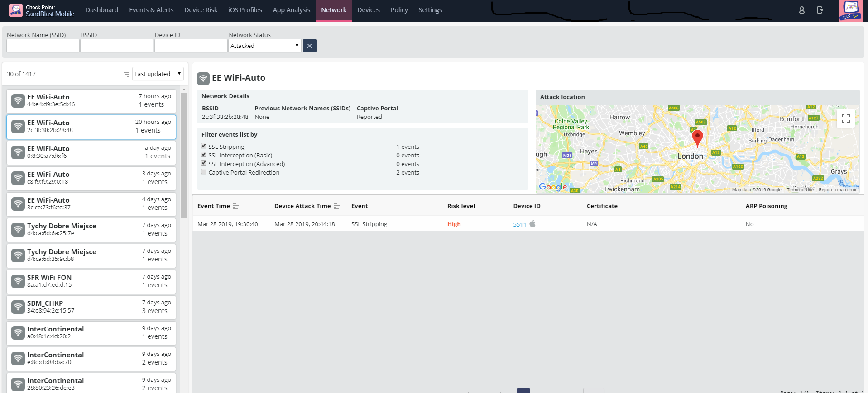Click WiFi icon of network 2c:3f:38:2b:28:48

18,126
